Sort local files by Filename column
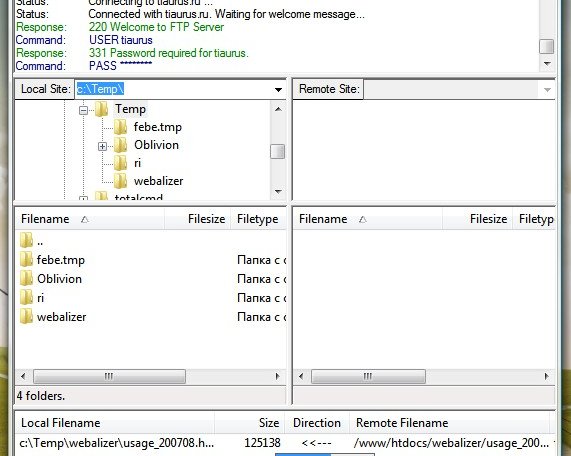The image size is (571, 456). coord(90,219)
